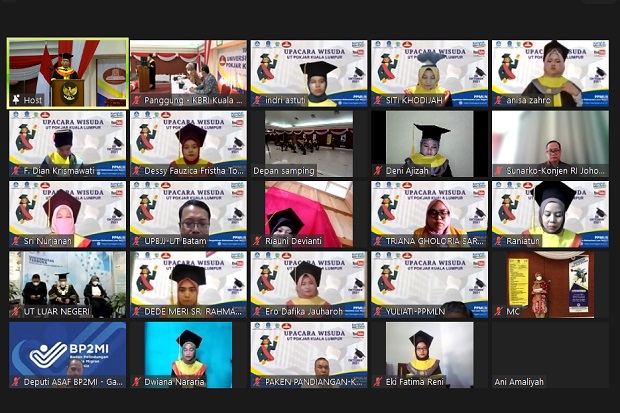Select the BP2MI Deputi ASAF video tile
620x413 pixels.
coord(68,355)
